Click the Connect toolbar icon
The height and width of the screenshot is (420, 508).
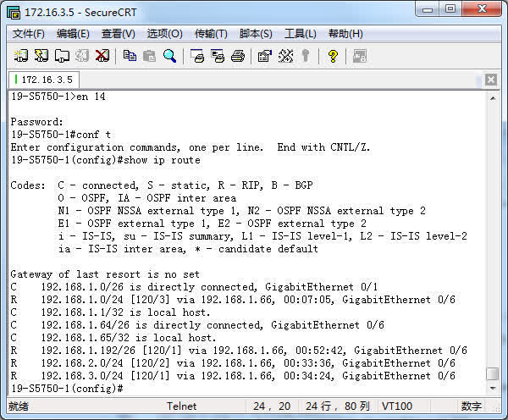(x=21, y=56)
